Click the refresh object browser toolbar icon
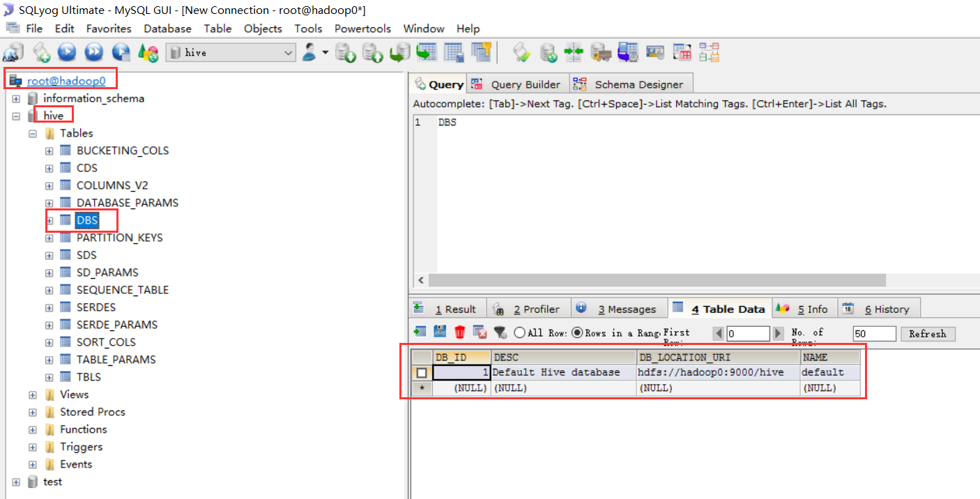 (148, 52)
